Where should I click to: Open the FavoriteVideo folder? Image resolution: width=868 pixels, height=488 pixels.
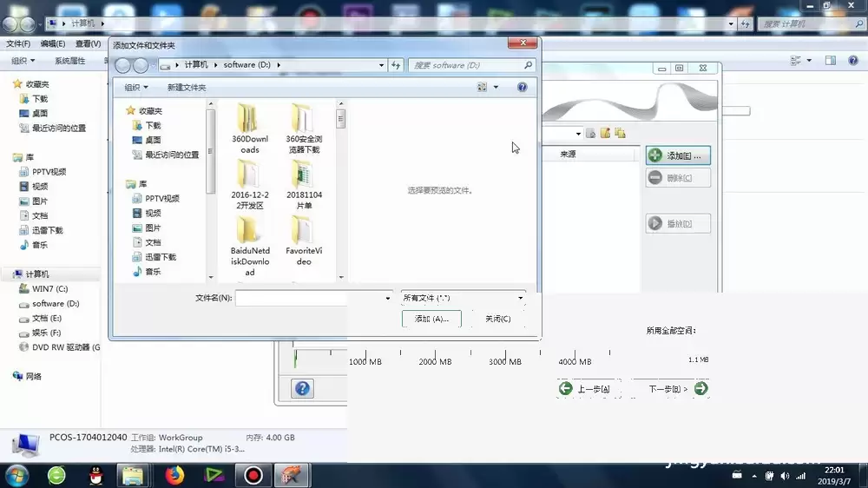point(304,241)
